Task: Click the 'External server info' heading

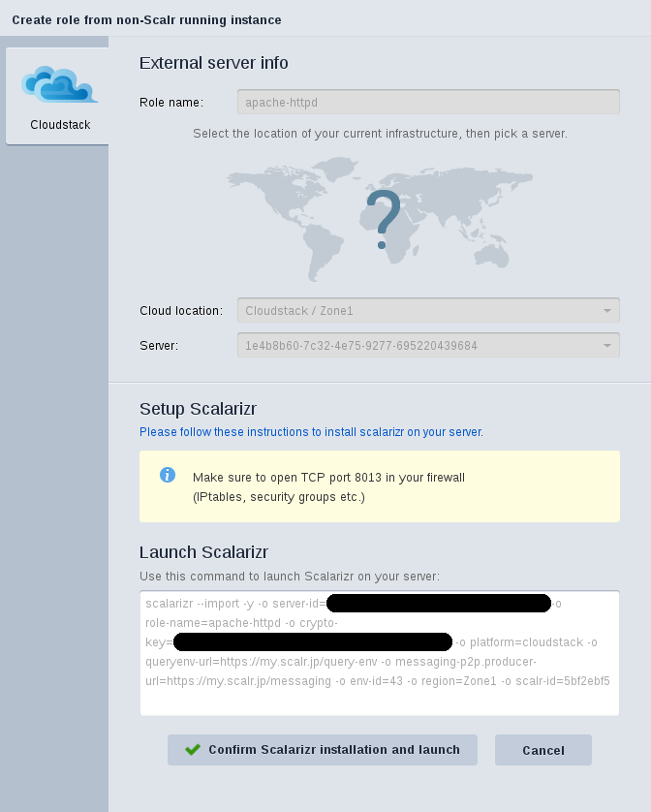Action: 213,63
